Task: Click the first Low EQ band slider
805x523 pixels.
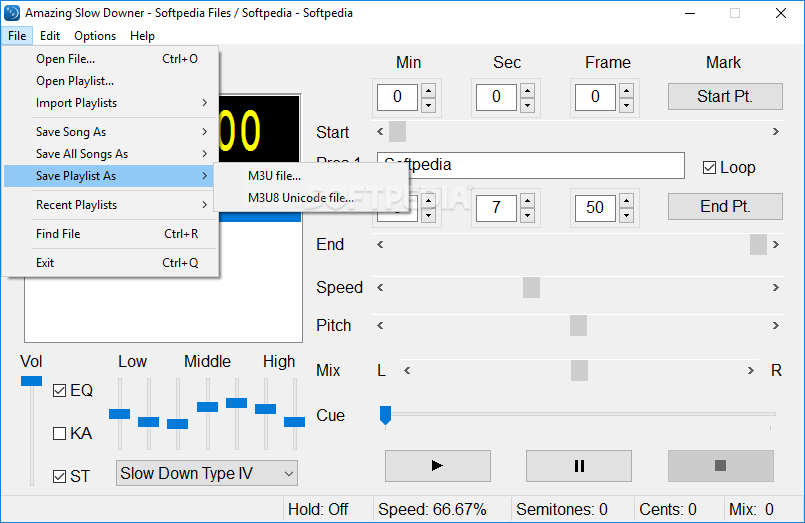Action: pos(120,414)
